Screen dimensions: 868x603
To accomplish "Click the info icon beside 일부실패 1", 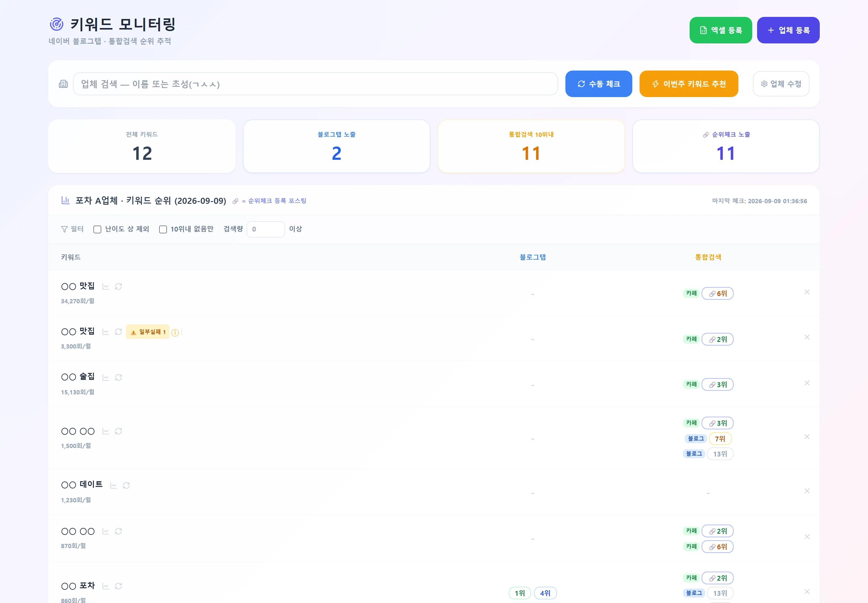I will point(175,333).
